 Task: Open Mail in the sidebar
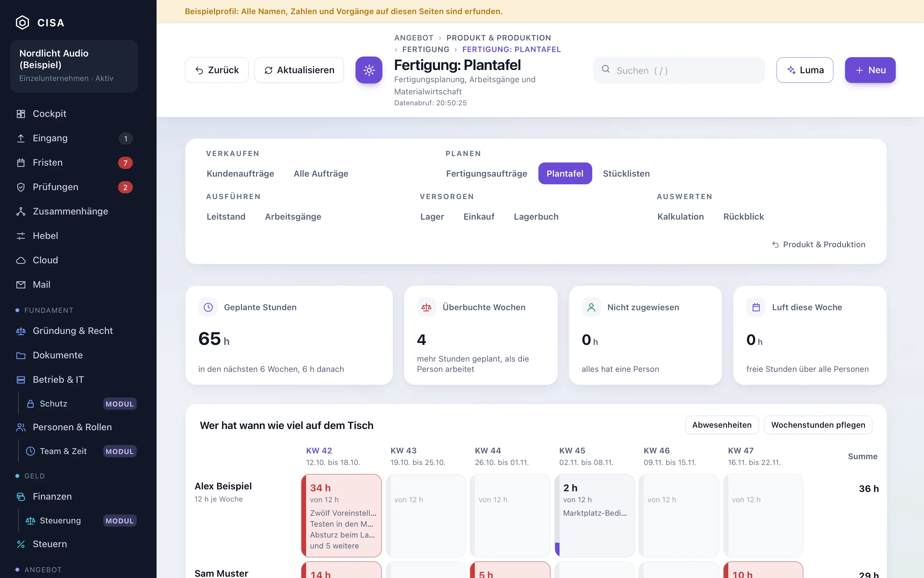pos(74,285)
